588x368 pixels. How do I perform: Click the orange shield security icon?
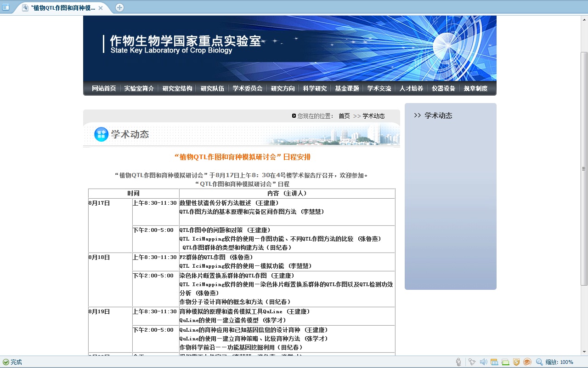point(516,362)
